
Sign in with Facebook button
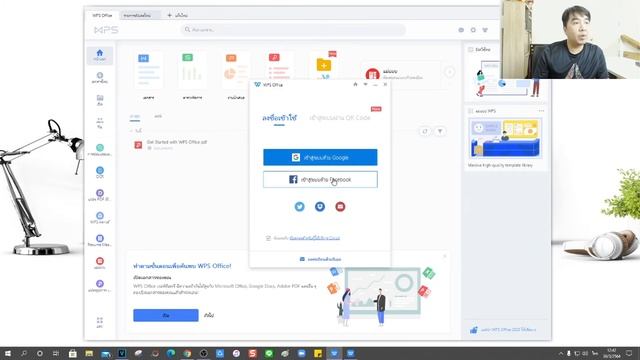(320, 180)
